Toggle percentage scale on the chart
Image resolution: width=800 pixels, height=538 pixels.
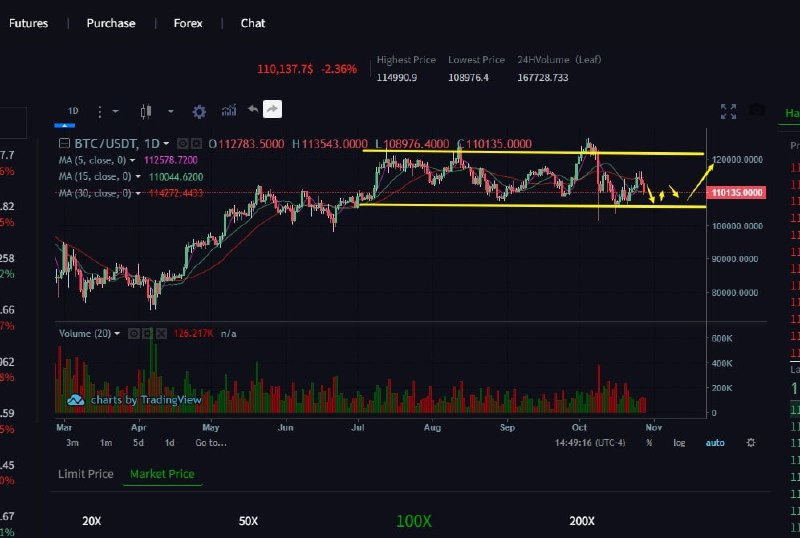pos(649,442)
